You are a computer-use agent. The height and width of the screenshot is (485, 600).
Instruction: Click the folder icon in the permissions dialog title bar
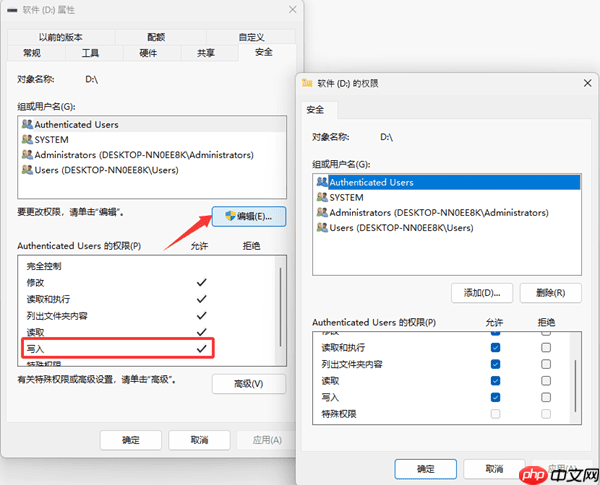(x=307, y=83)
